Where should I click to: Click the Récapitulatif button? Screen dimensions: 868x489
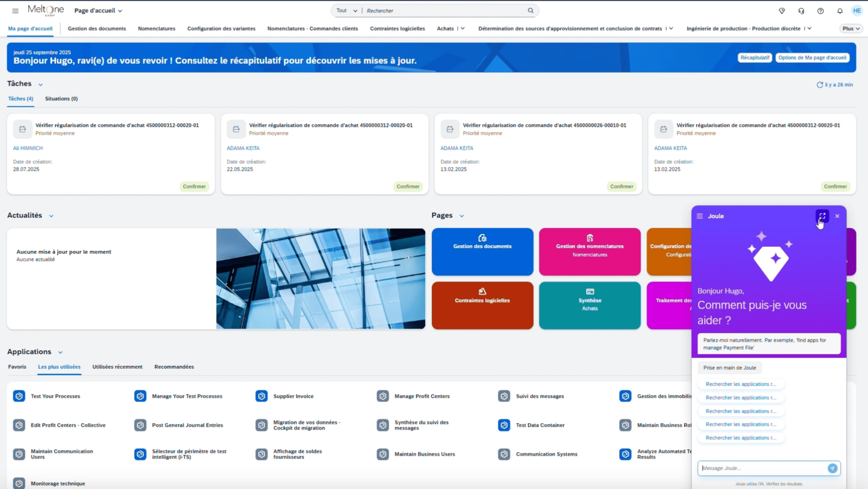click(754, 58)
